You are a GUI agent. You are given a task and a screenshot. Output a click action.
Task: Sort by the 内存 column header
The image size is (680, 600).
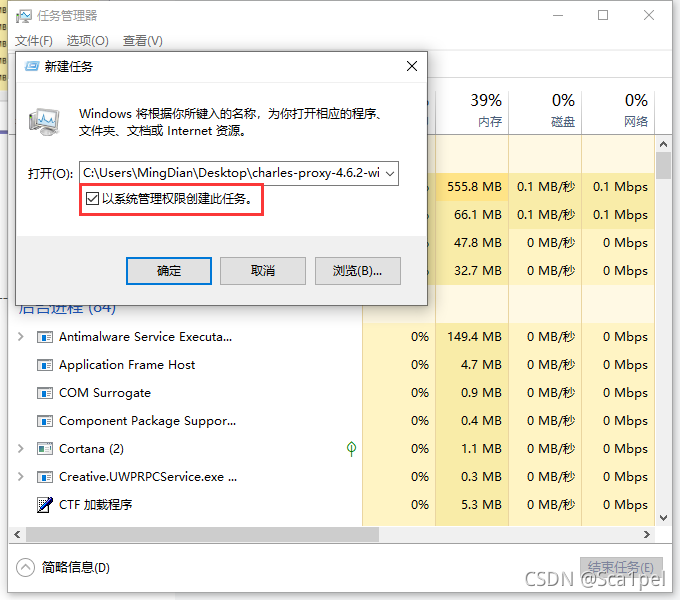472,110
